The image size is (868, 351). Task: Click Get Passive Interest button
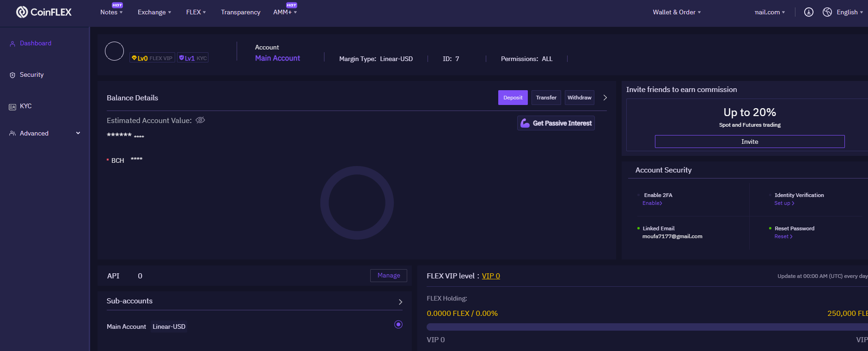point(556,123)
